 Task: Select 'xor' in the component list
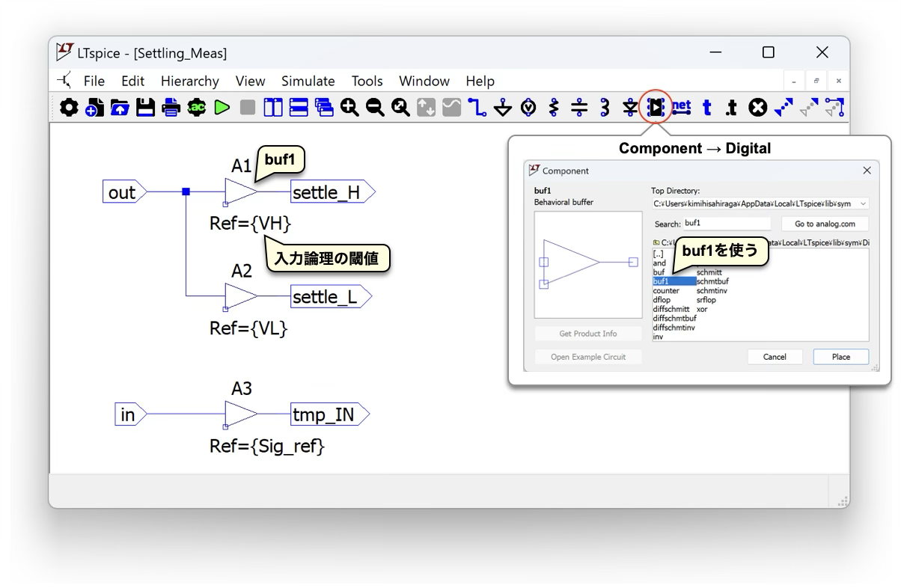click(702, 309)
